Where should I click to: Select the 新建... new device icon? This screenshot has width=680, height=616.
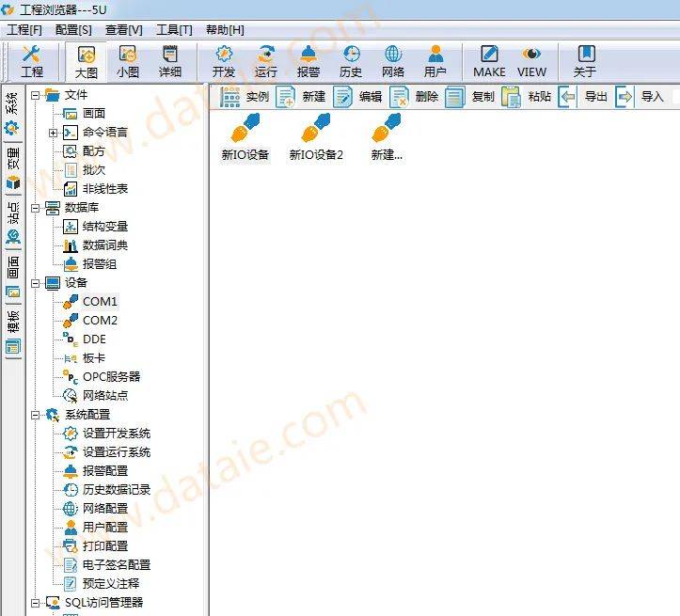click(387, 137)
